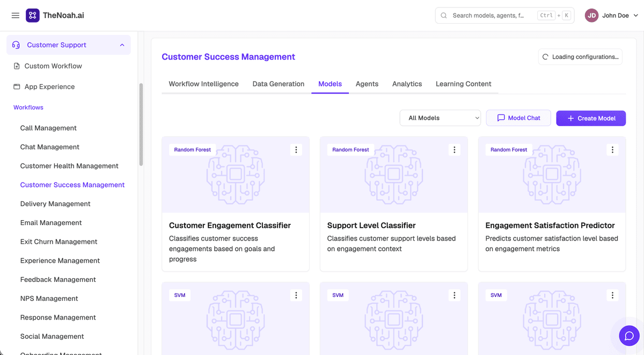Open options menu for Customer Engagement Classifier

tap(296, 150)
